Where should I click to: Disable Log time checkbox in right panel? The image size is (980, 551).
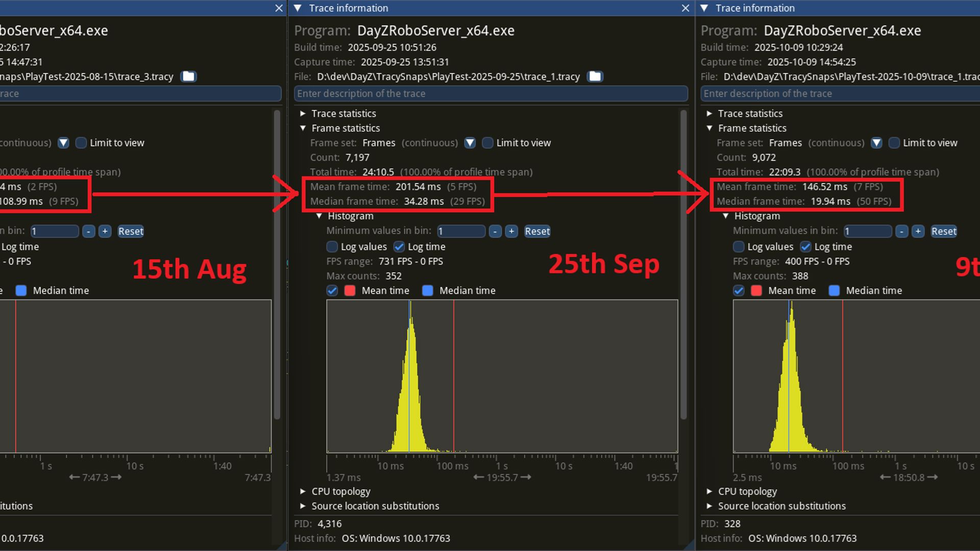click(805, 247)
